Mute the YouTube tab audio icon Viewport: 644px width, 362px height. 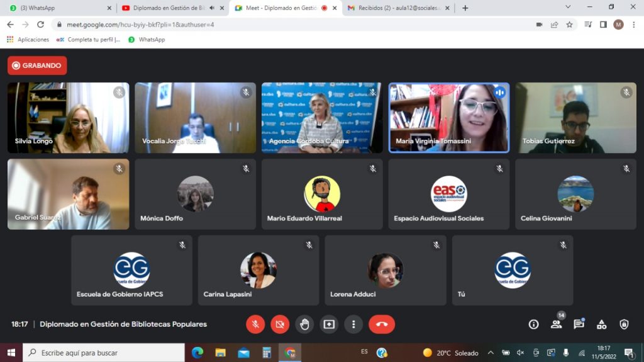tap(211, 8)
